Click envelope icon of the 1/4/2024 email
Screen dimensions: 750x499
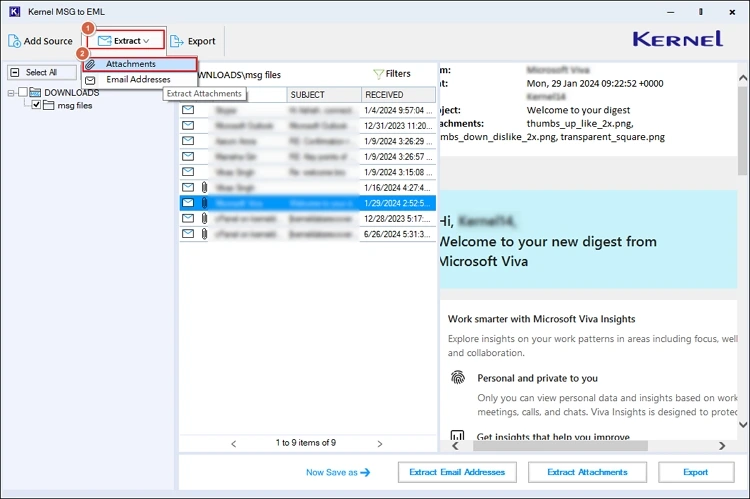coord(187,110)
